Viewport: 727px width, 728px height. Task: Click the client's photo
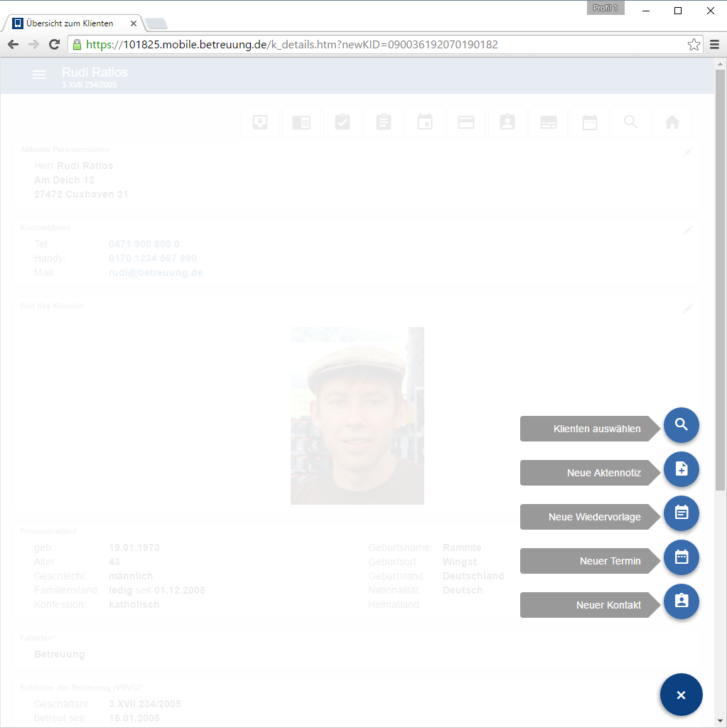click(x=357, y=416)
